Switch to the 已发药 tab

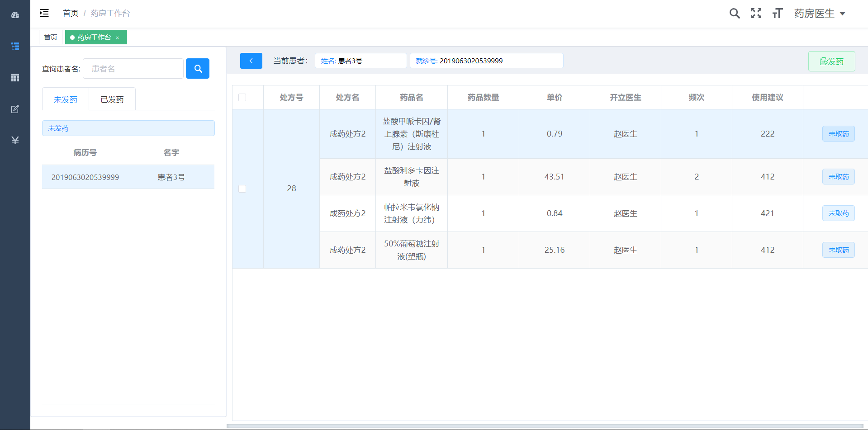[112, 99]
